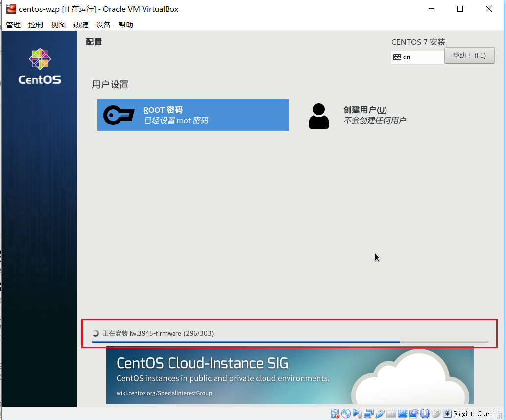Open the ROOT 密码 settings tile

point(193,115)
